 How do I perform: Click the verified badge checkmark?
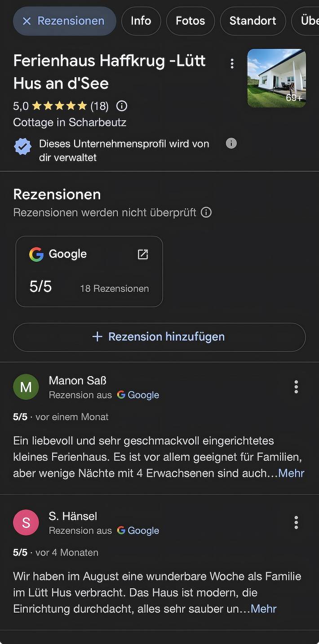[22, 146]
